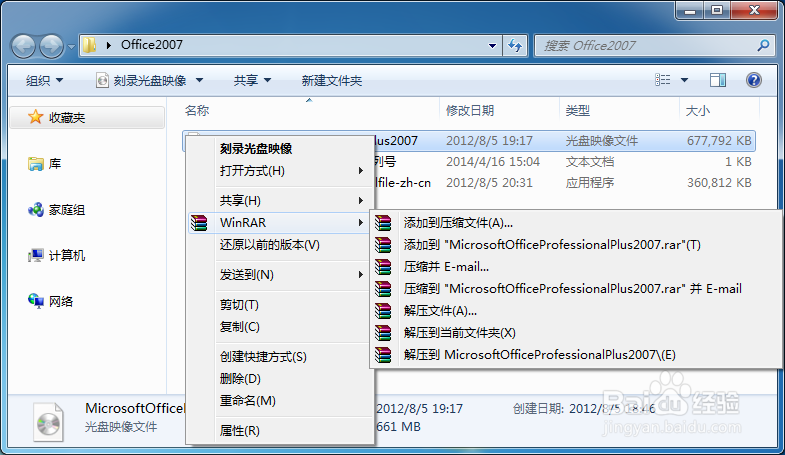Click Office2007 in the address bar
Image resolution: width=785 pixels, height=455 pixels.
(152, 45)
